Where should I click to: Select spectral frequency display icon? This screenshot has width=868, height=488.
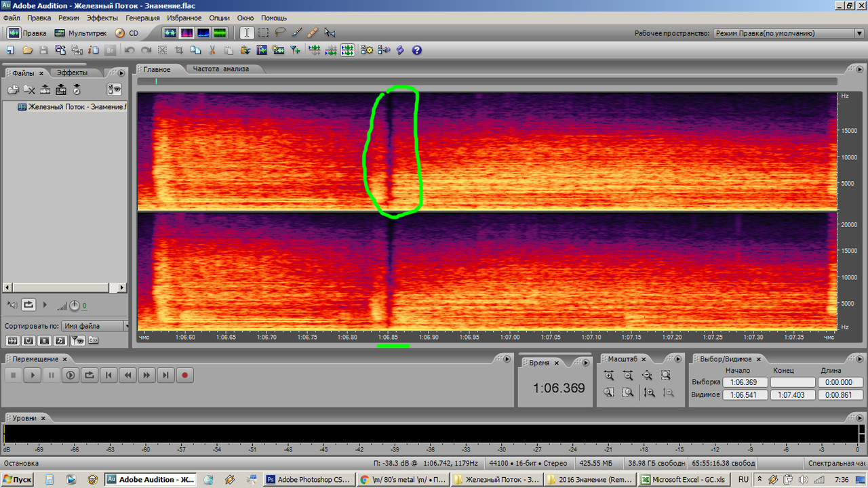point(186,33)
